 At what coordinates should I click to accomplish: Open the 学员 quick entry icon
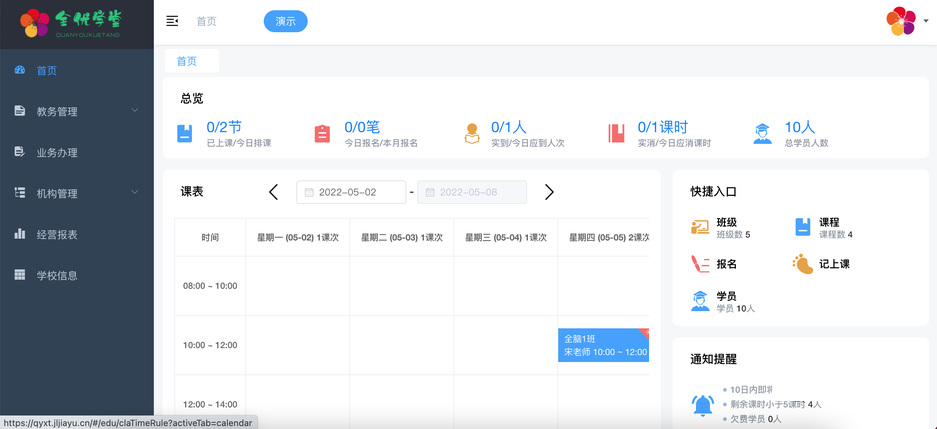pyautogui.click(x=700, y=301)
